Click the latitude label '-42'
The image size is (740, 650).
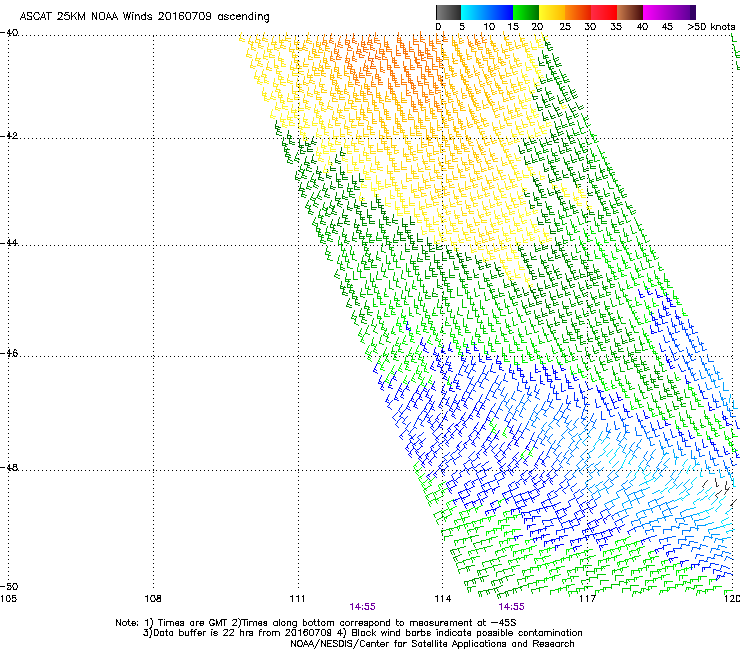click(9, 136)
